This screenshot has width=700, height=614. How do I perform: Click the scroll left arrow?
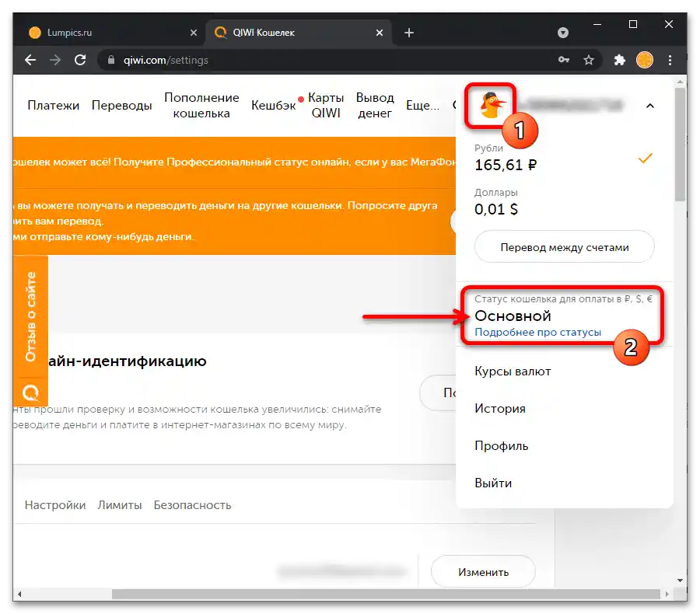[19, 595]
